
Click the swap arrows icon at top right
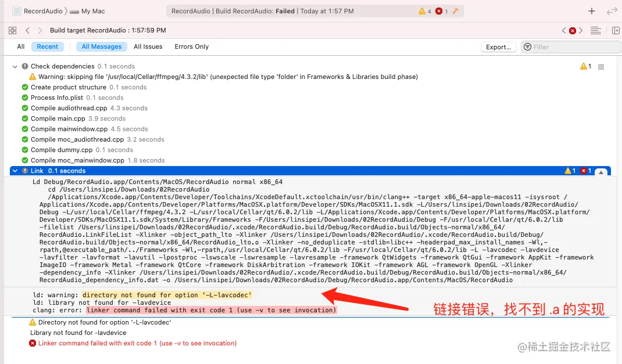612,11
